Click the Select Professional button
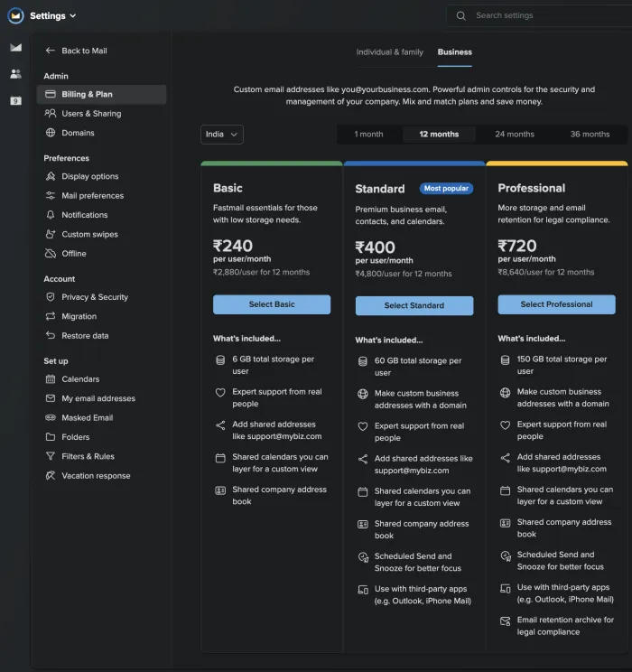 [556, 304]
